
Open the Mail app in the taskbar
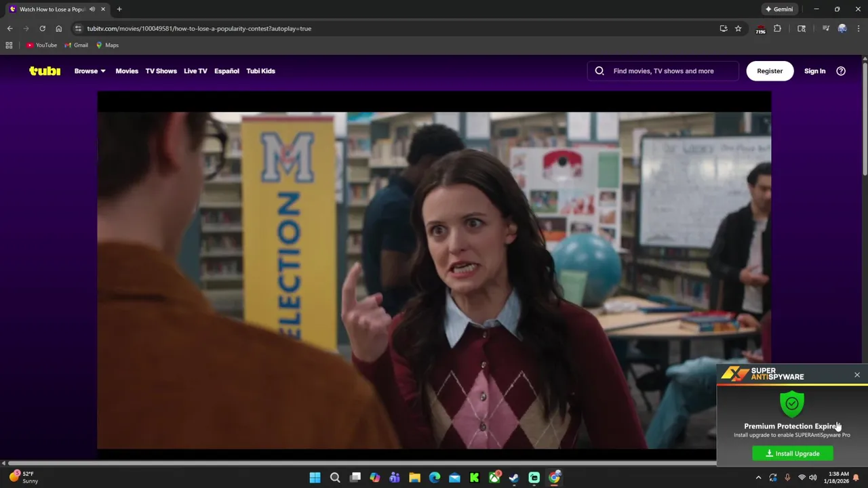(454, 478)
